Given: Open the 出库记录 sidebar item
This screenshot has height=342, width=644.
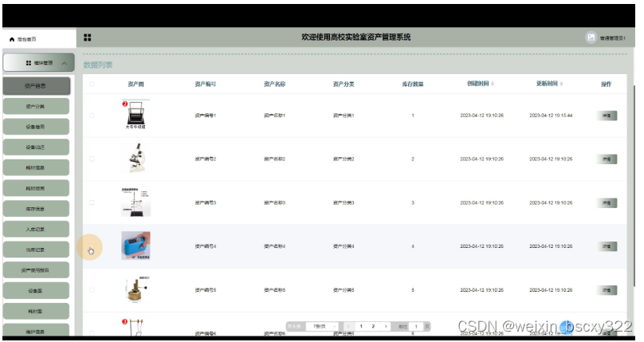Looking at the screenshot, I should pos(36,250).
